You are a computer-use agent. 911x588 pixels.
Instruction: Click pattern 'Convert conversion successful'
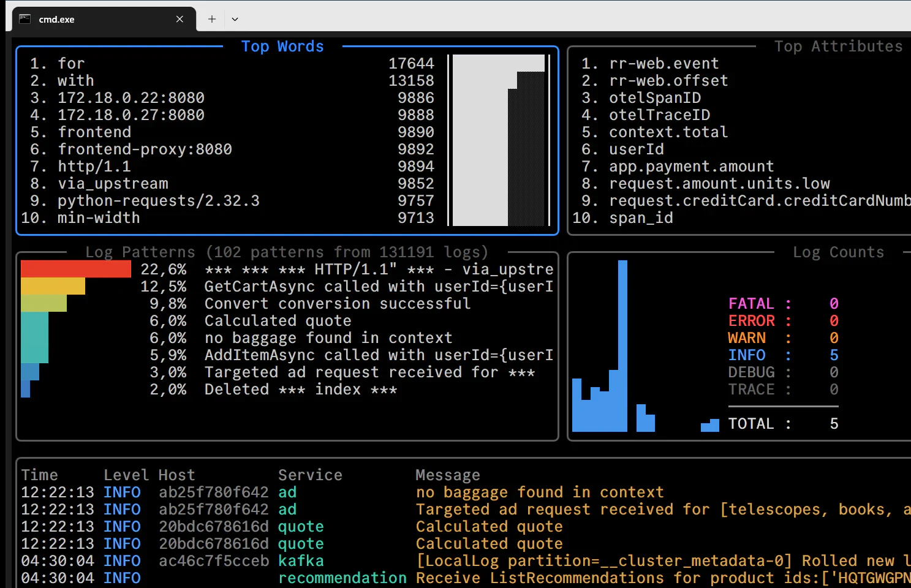338,304
